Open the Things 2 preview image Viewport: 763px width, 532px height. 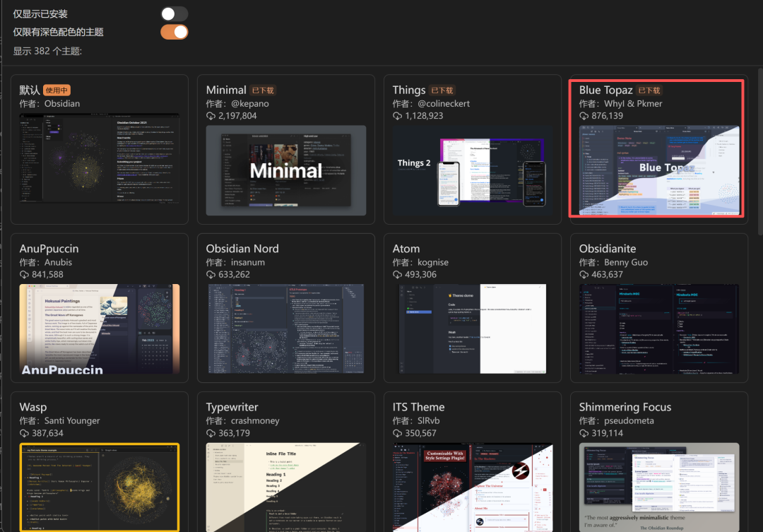pos(472,170)
